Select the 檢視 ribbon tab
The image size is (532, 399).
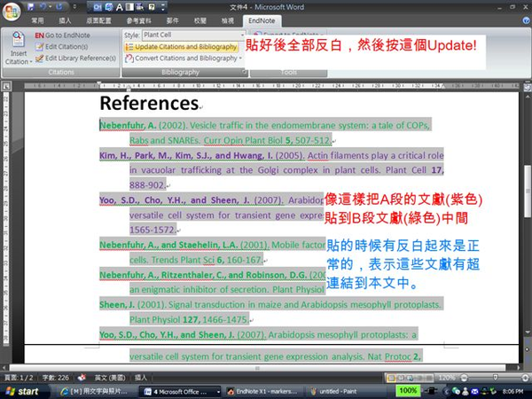tap(227, 20)
